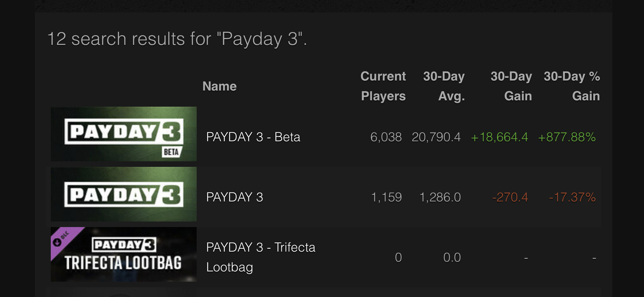Select the -270.4 gain value

point(510,197)
